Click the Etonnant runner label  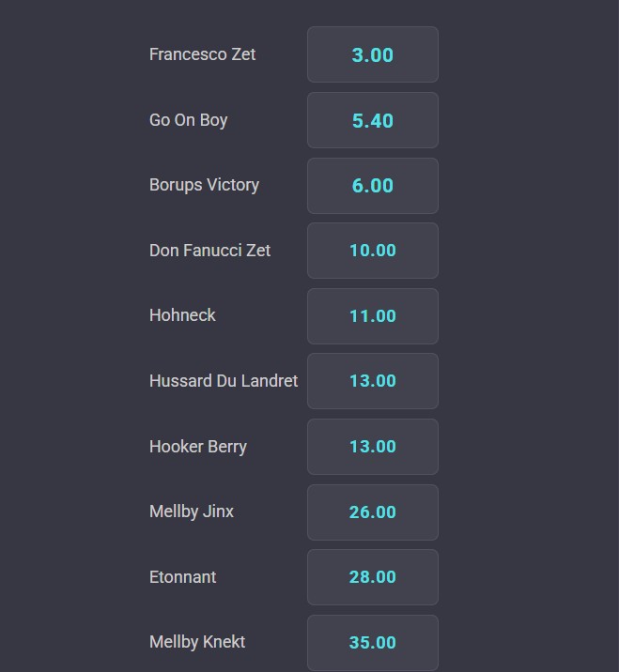tap(183, 577)
